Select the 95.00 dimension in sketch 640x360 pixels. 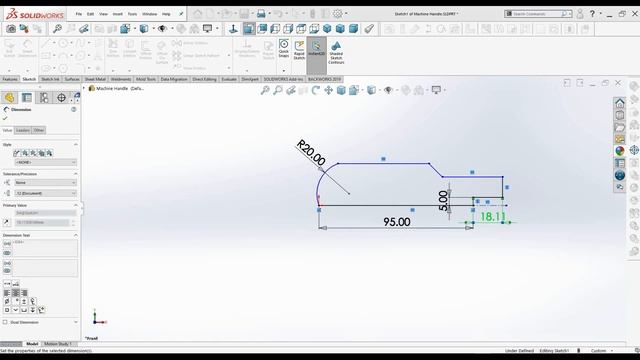click(x=397, y=222)
